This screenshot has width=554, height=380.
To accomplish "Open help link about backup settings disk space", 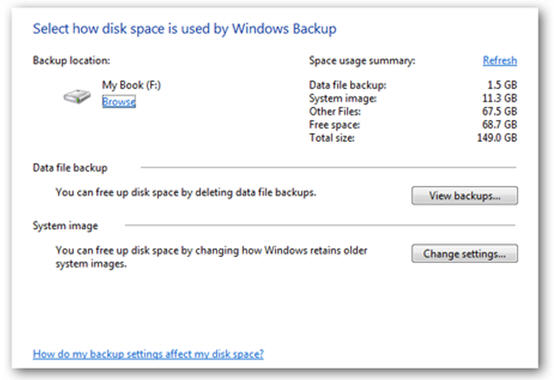I will click(x=148, y=354).
